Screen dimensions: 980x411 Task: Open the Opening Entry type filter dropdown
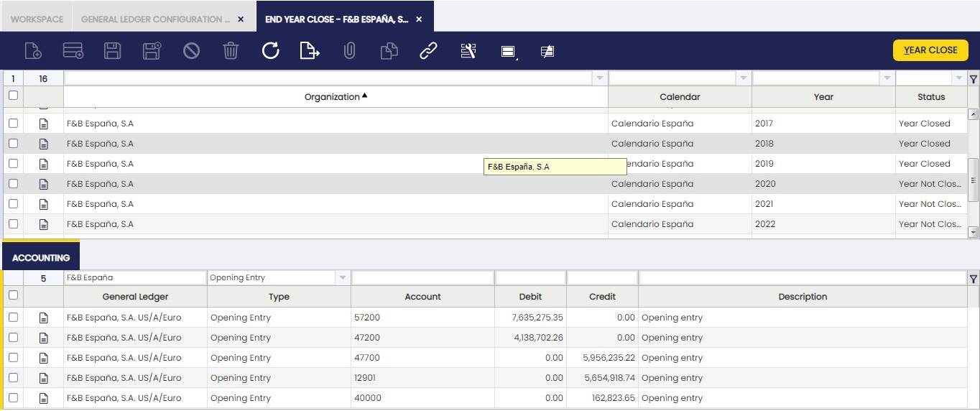coord(343,278)
